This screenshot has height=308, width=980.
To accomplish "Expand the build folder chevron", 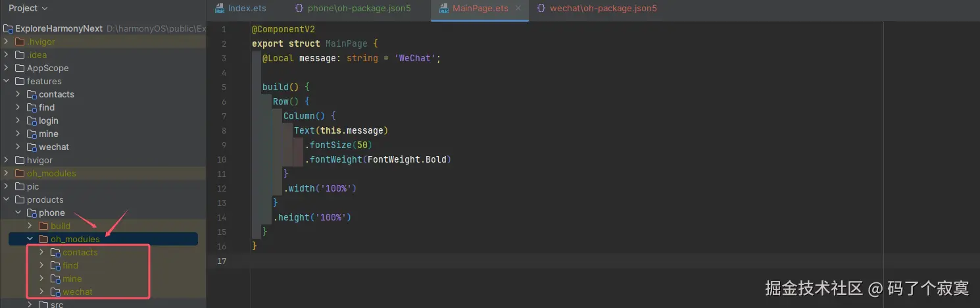I will pos(30,226).
